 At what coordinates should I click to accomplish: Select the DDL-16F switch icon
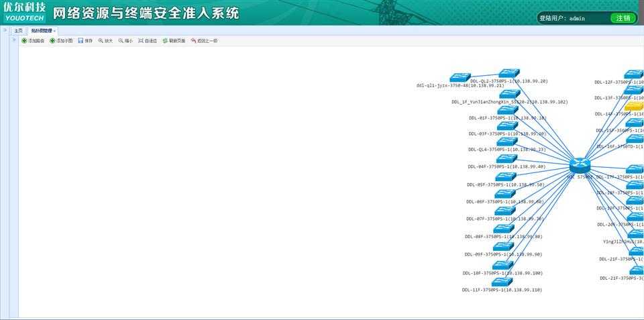click(635, 138)
